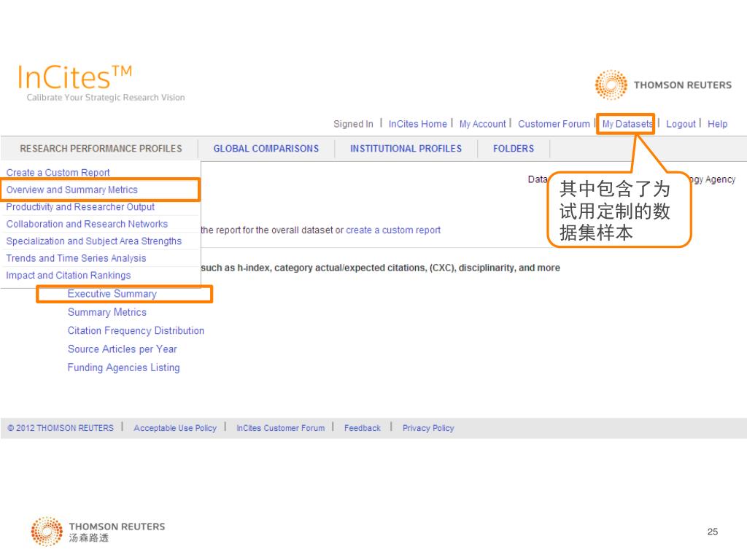Go to the Folders tab
The width and height of the screenshot is (747, 560).
pos(513,149)
